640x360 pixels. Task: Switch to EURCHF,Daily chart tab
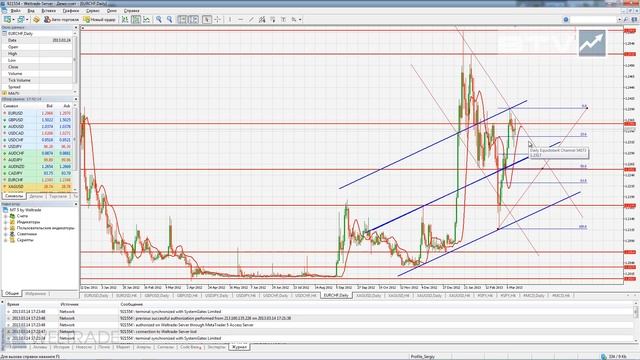(x=337, y=295)
